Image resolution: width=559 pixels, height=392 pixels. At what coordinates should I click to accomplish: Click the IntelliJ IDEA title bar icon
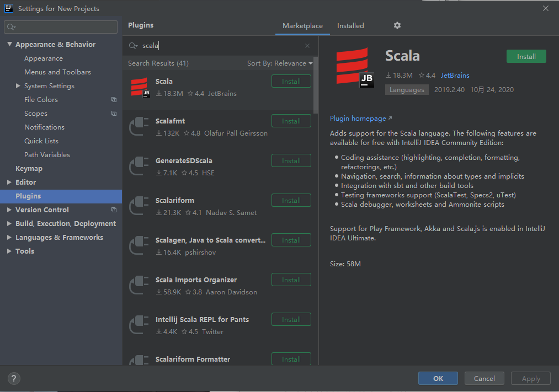click(9, 8)
